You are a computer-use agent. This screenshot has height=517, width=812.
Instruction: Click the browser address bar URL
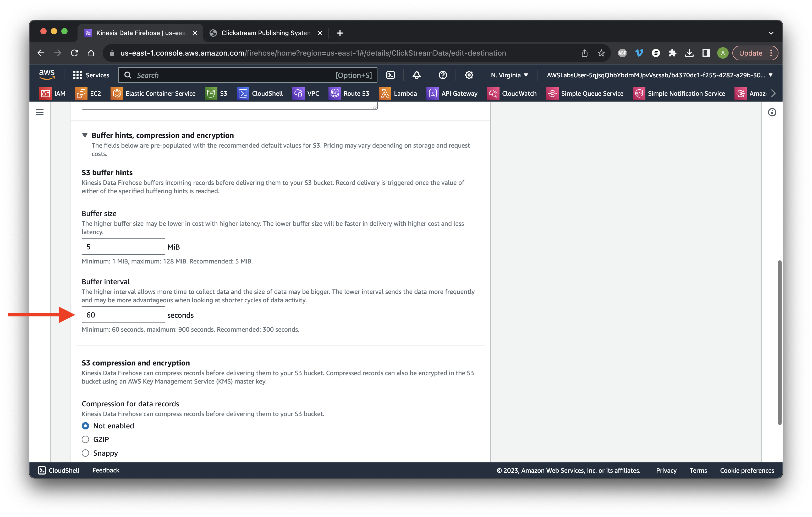point(313,53)
